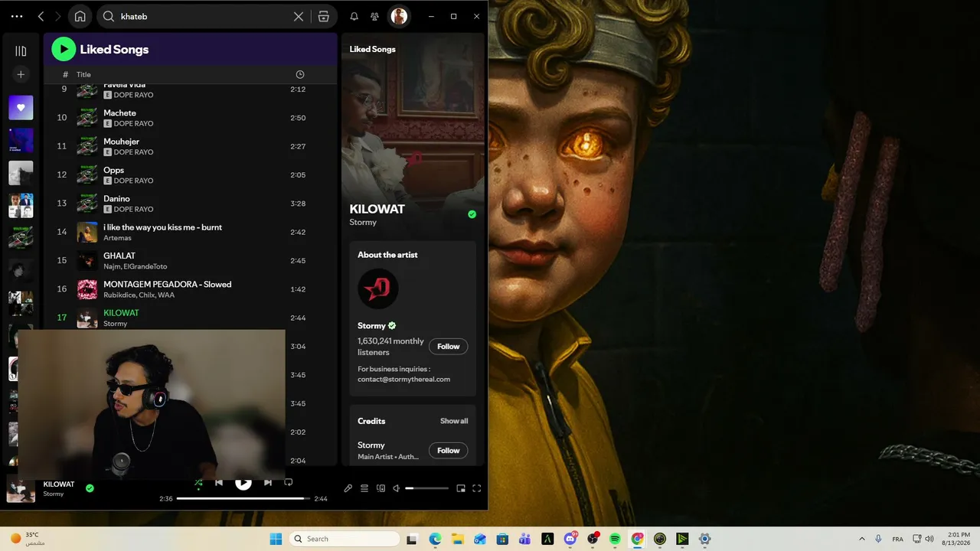
Task: Open the notifications bell
Action: click(354, 16)
